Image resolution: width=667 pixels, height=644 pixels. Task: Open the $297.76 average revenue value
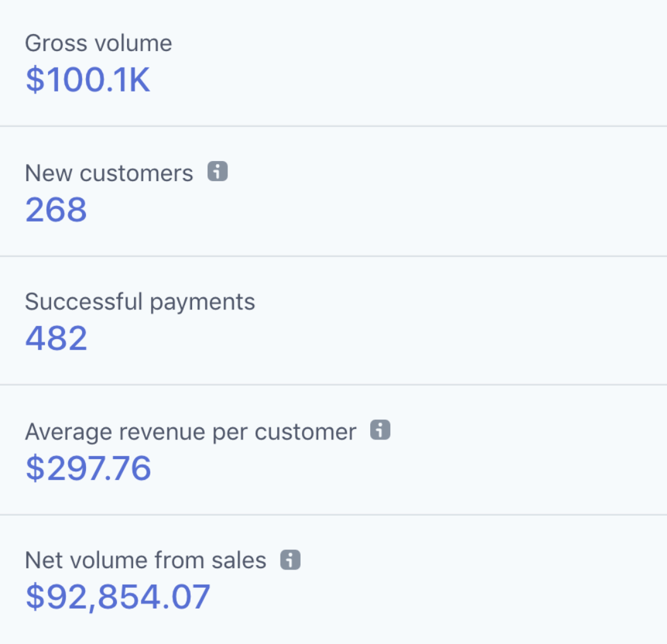[x=88, y=468]
